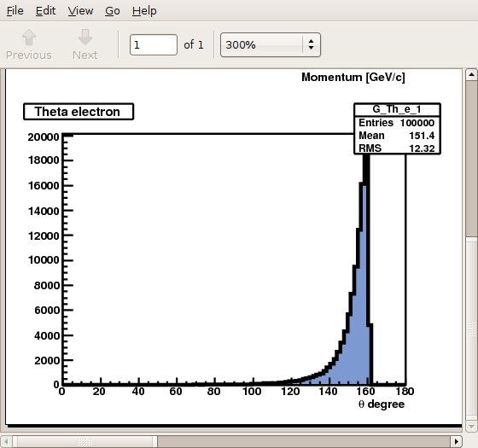Open the Edit menu
The height and width of the screenshot is (448, 478).
tap(46, 11)
